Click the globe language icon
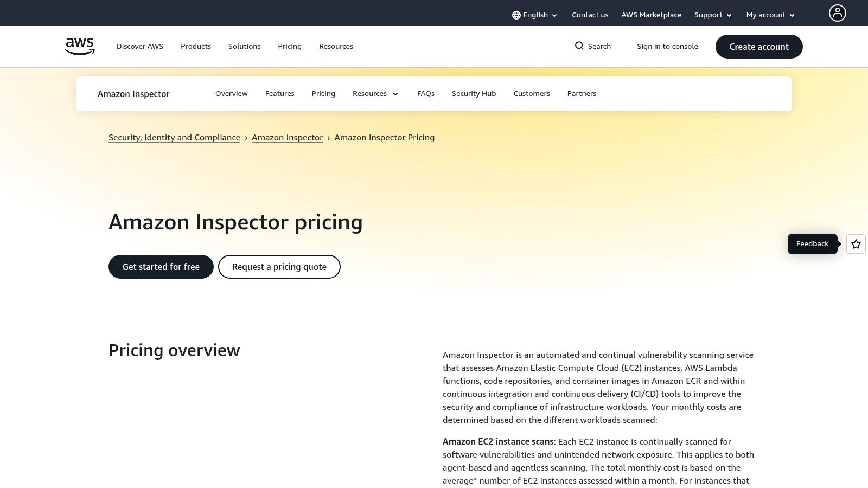 516,15
